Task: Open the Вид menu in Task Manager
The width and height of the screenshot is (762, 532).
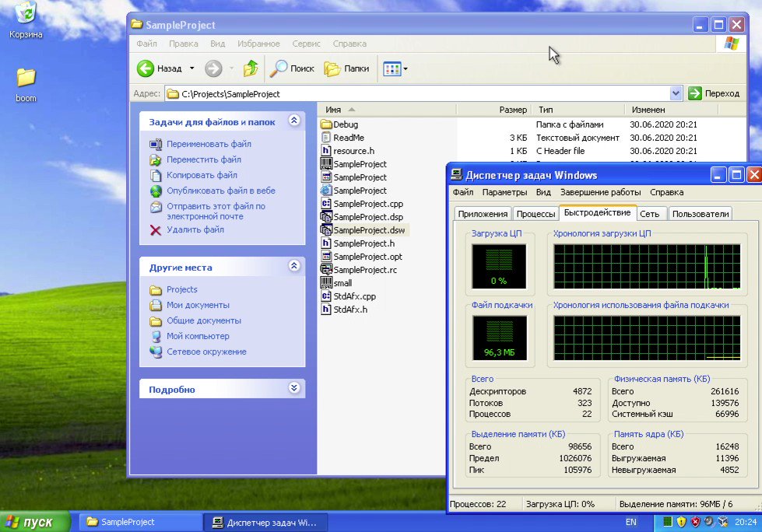Action: click(543, 192)
